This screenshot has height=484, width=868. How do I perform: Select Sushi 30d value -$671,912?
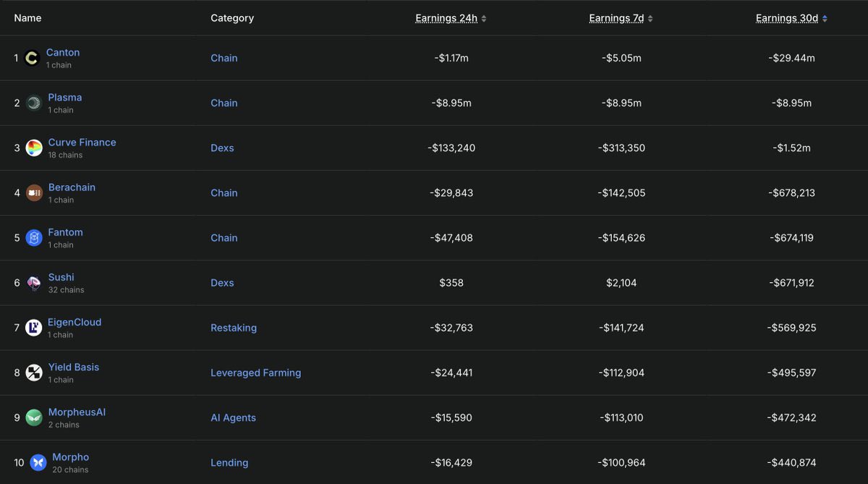pos(791,283)
